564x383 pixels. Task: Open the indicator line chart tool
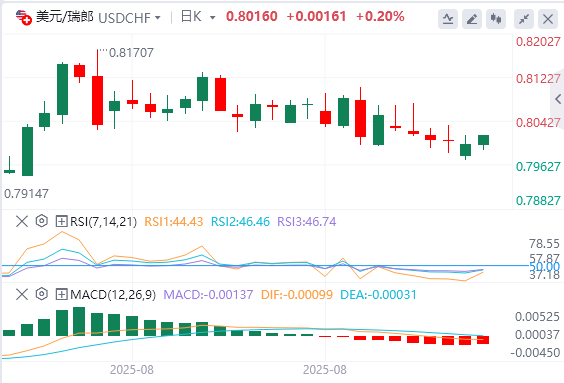point(448,19)
